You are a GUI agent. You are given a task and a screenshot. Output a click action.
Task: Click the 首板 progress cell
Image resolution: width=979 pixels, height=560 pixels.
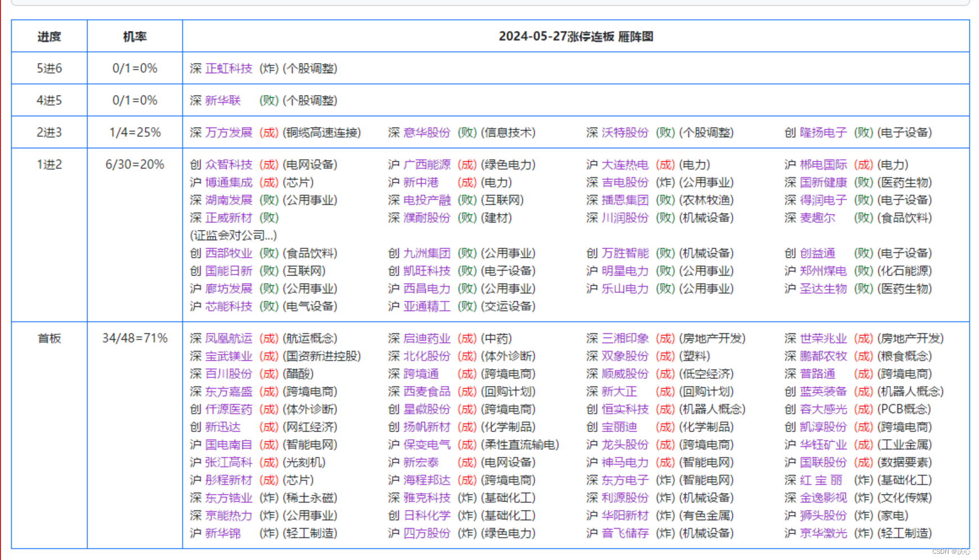pyautogui.click(x=49, y=435)
